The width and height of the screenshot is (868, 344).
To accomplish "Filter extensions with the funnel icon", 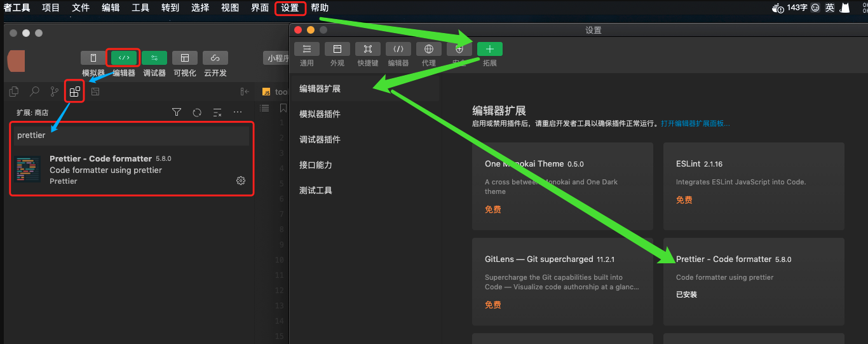I will (177, 112).
